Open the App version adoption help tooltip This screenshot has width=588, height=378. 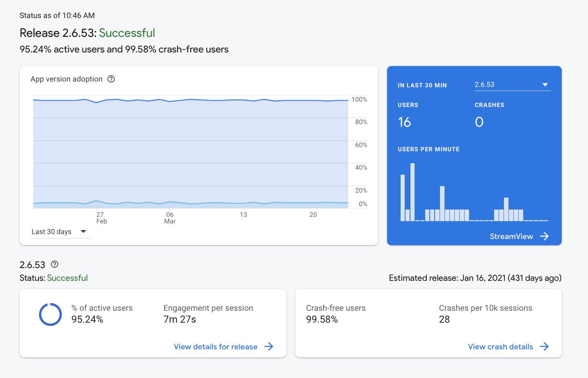111,79
